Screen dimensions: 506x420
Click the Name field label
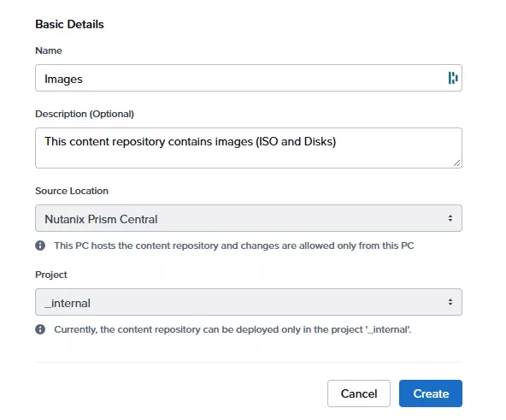49,50
